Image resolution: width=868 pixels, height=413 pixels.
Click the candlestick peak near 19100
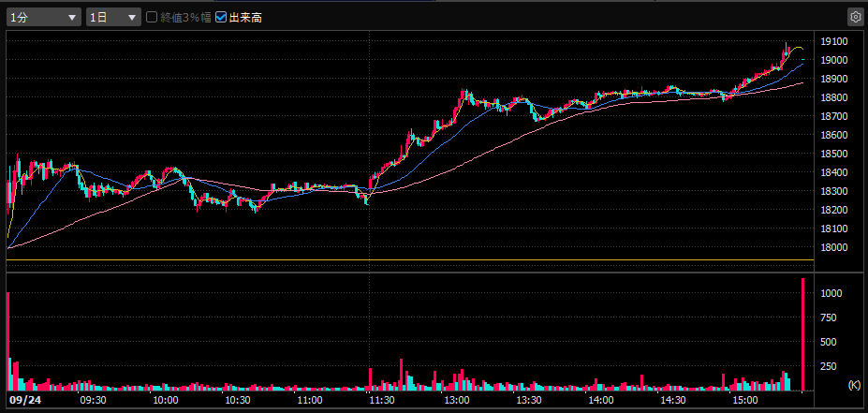click(x=787, y=44)
